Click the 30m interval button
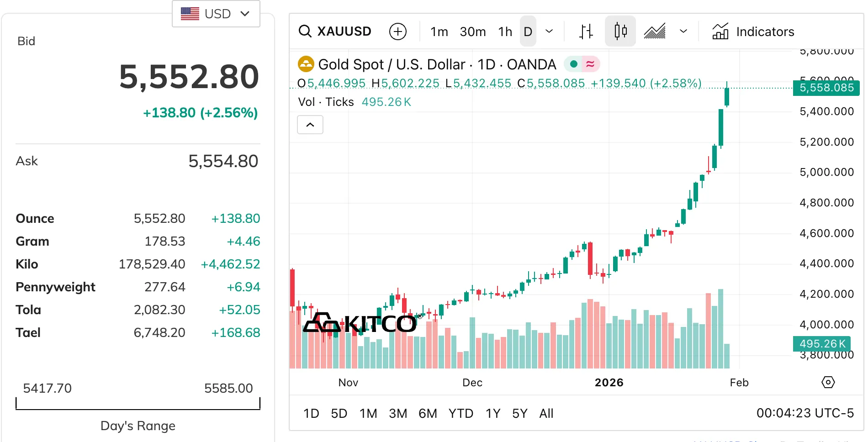868x442 pixels. click(472, 32)
